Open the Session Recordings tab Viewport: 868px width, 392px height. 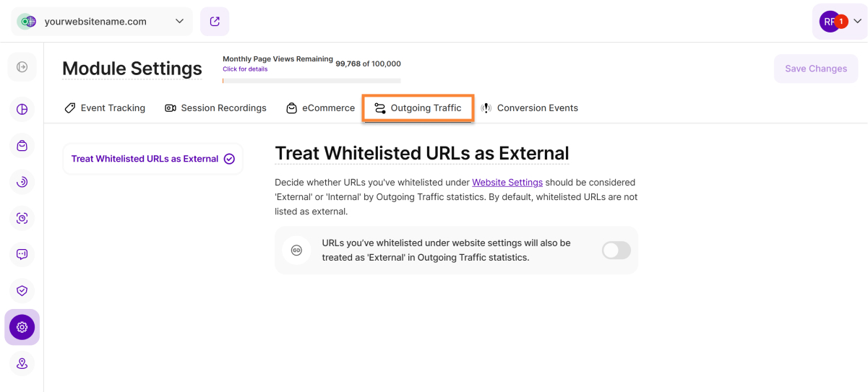215,108
